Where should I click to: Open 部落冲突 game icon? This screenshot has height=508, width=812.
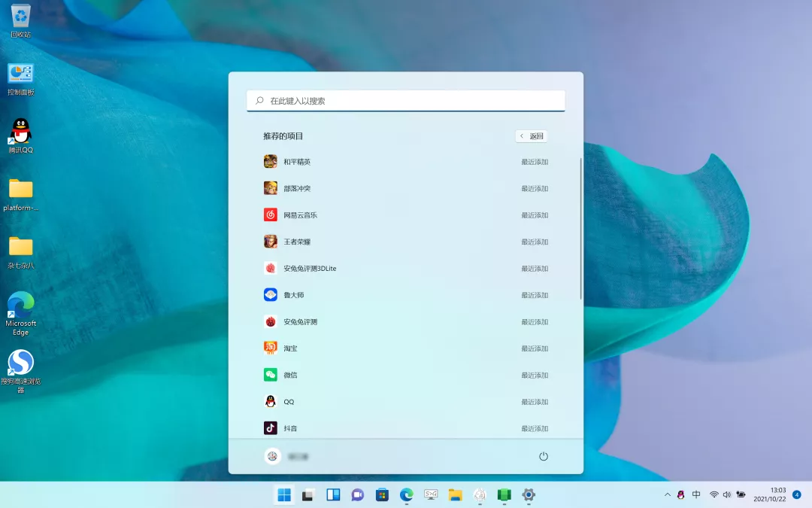click(x=271, y=188)
